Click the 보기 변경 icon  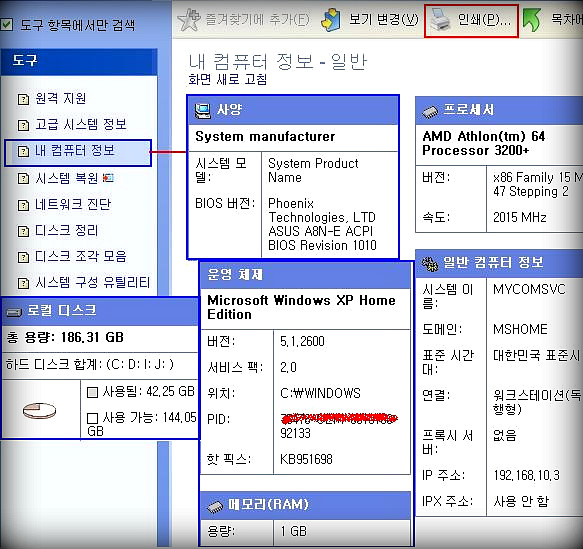pyautogui.click(x=331, y=20)
